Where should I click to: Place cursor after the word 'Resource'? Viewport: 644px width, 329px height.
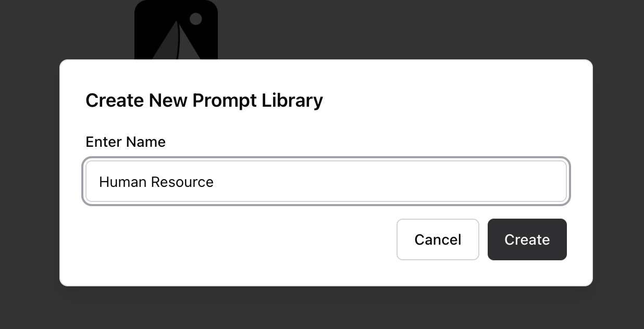(x=215, y=182)
